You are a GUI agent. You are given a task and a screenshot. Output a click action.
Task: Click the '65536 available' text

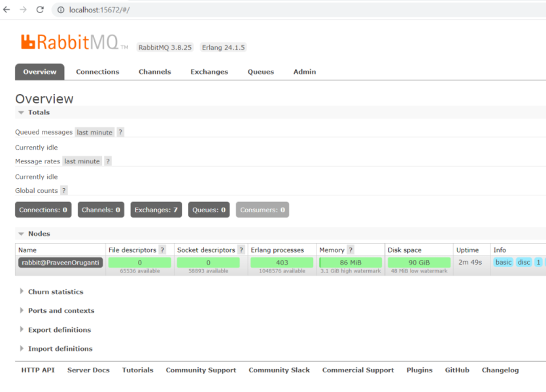[140, 271]
